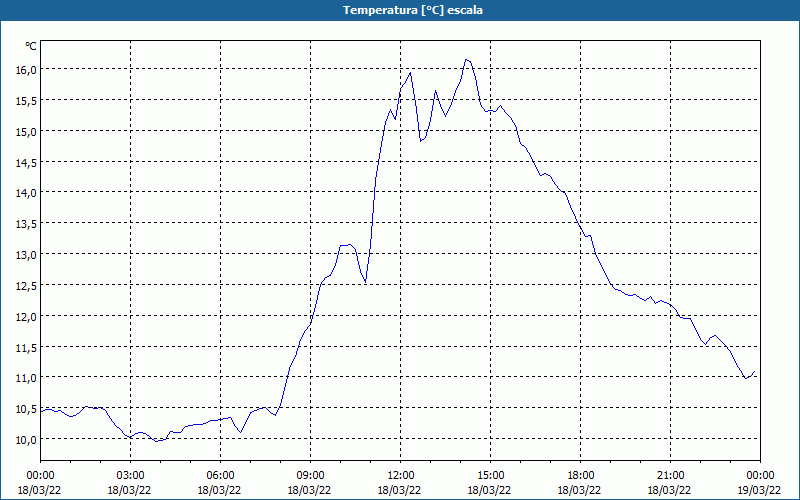Select the 18:00 time axis label
The image size is (800, 500).
coord(580,476)
